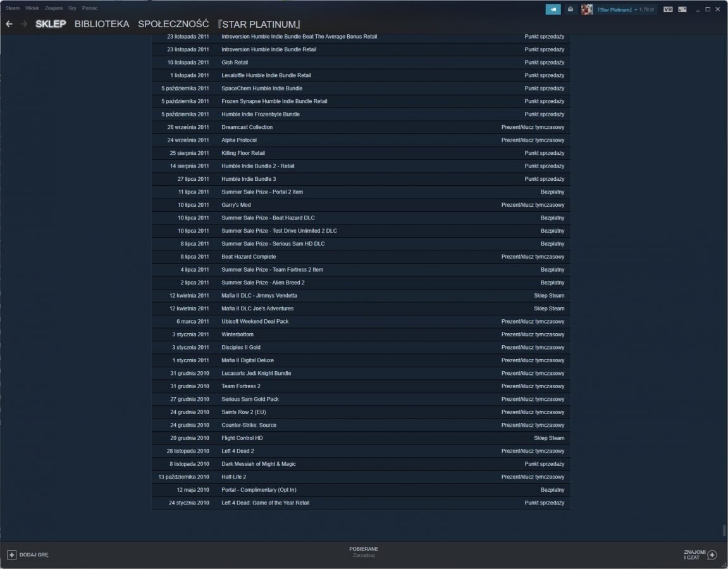Viewport: 728px width, 569px height.
Task: Open the Pomoc menu
Action: (x=90, y=8)
